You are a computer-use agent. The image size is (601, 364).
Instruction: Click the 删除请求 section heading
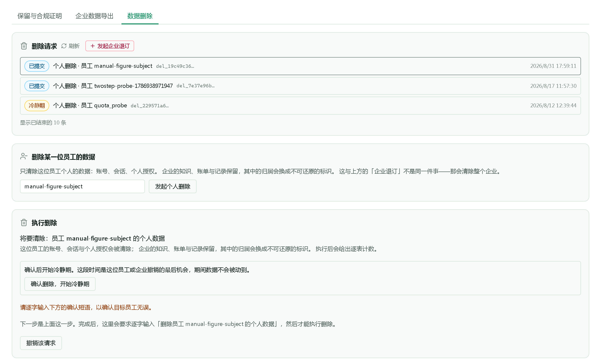[x=44, y=46]
